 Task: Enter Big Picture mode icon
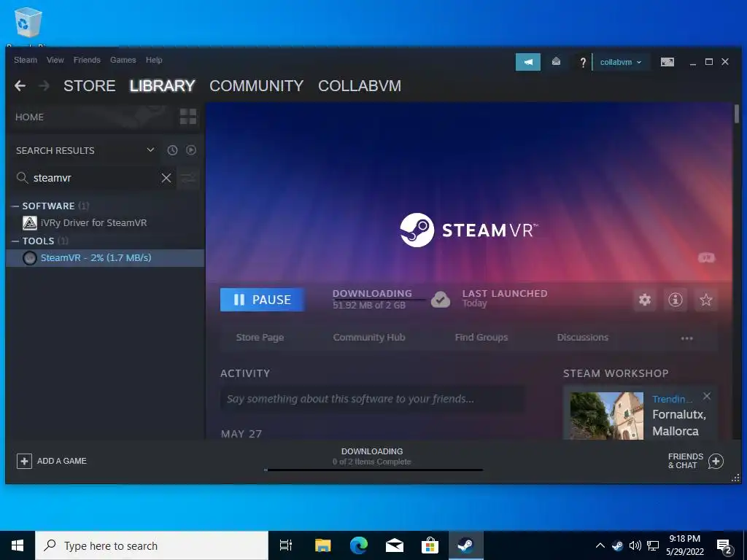click(667, 62)
